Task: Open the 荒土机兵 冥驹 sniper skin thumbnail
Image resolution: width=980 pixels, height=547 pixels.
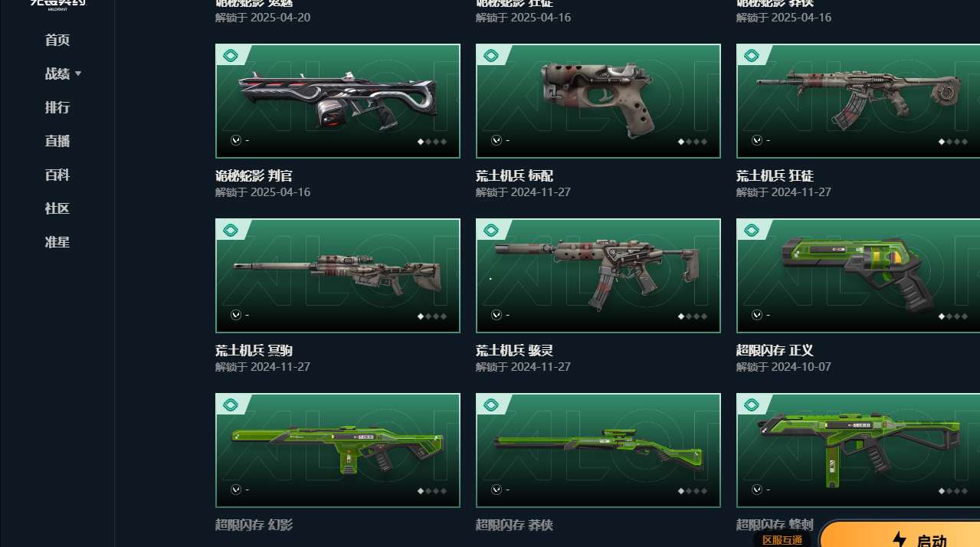Action: click(338, 276)
